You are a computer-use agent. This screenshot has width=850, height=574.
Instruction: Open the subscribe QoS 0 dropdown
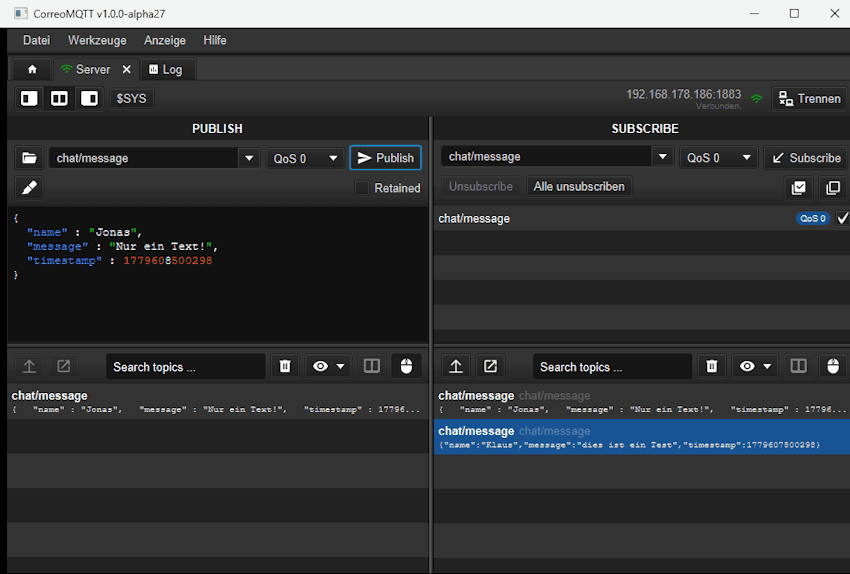pos(719,158)
